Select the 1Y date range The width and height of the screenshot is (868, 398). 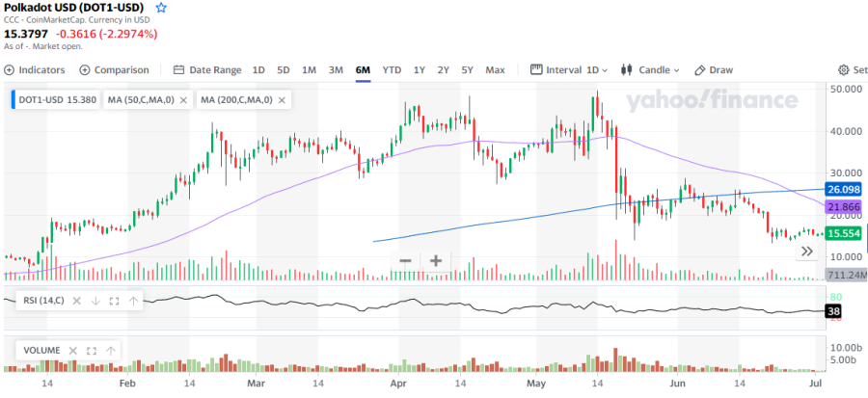(420, 70)
